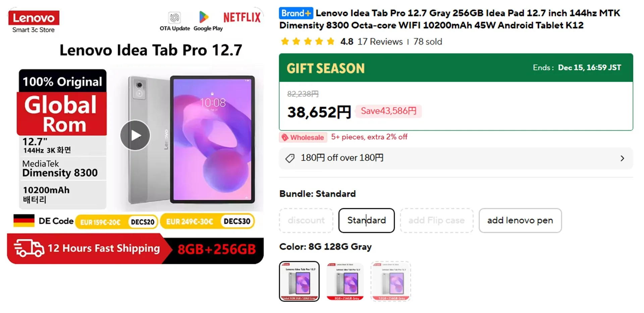The width and height of the screenshot is (644, 313).
Task: Select the add Flip case bundle
Action: pyautogui.click(x=436, y=220)
